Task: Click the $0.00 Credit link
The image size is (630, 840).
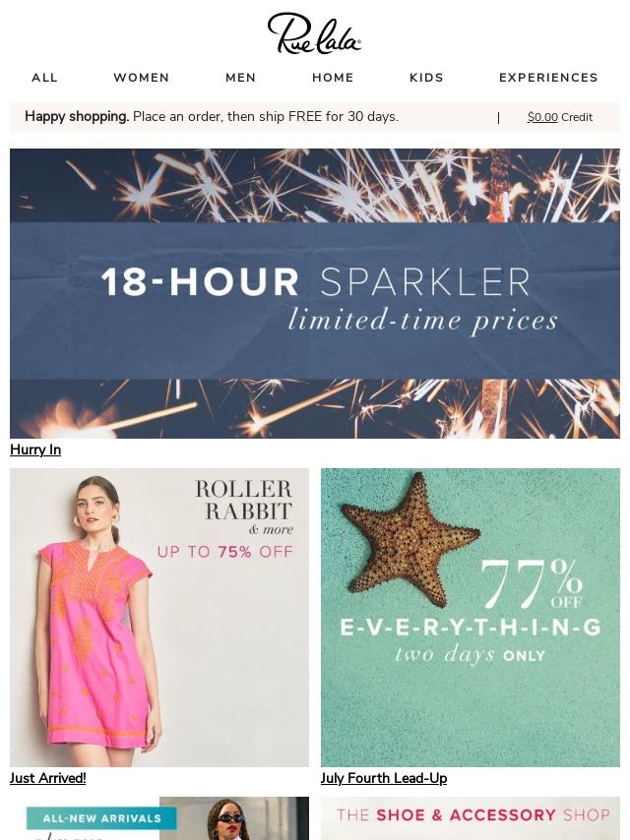Action: click(x=560, y=117)
